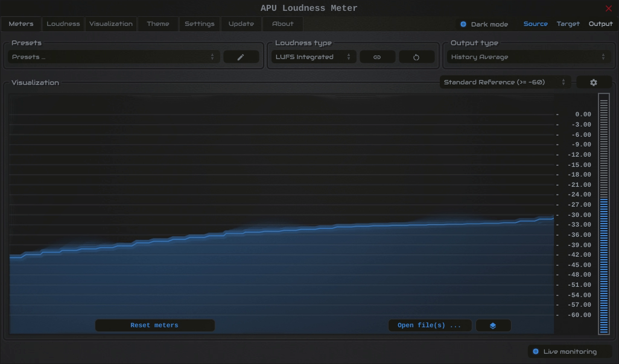
Task: Switch to the Visualization tab
Action: tap(111, 24)
